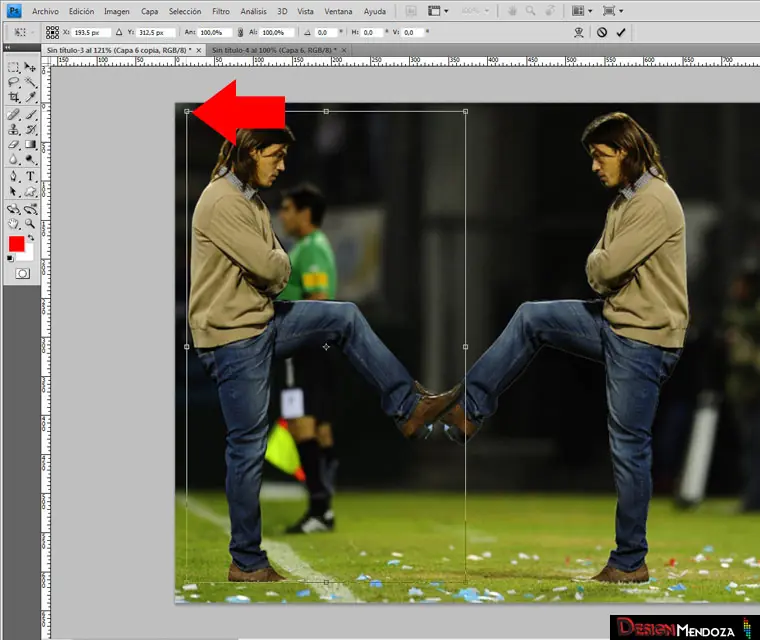Select the Clone Stamp tool

(x=14, y=129)
